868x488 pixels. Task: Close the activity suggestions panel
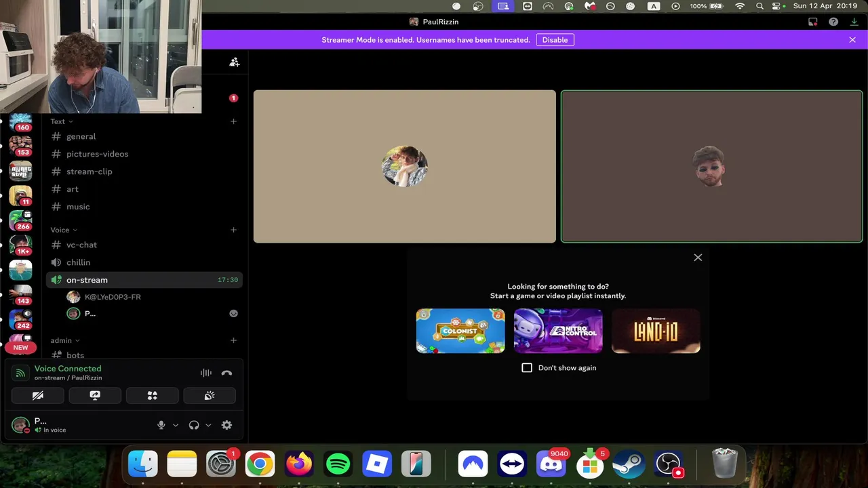click(x=698, y=258)
